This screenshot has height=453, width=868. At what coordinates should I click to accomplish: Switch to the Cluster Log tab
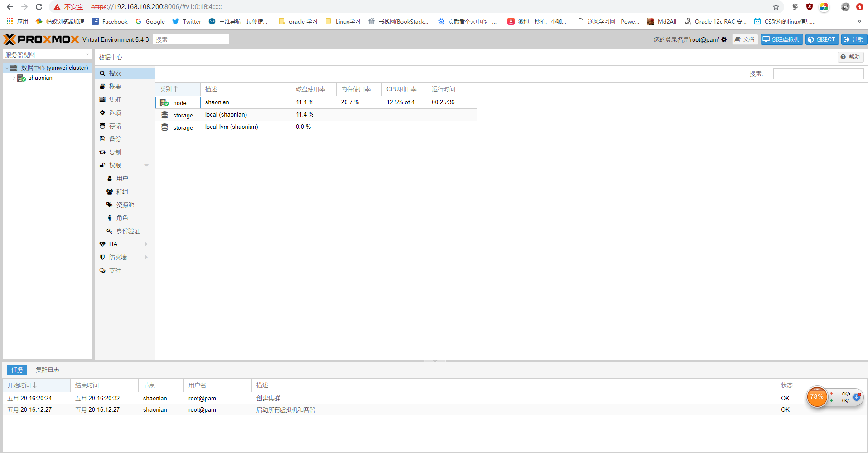[48, 370]
